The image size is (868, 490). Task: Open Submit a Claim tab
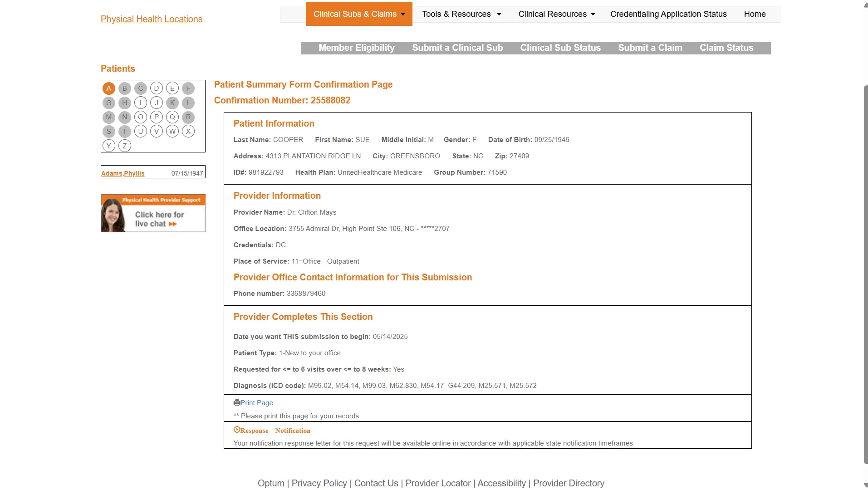pyautogui.click(x=650, y=48)
